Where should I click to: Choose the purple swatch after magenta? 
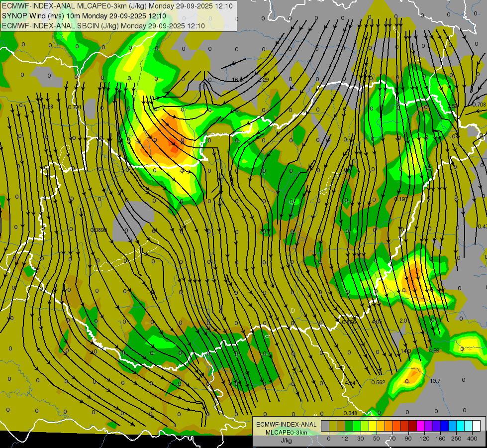tap(429, 426)
